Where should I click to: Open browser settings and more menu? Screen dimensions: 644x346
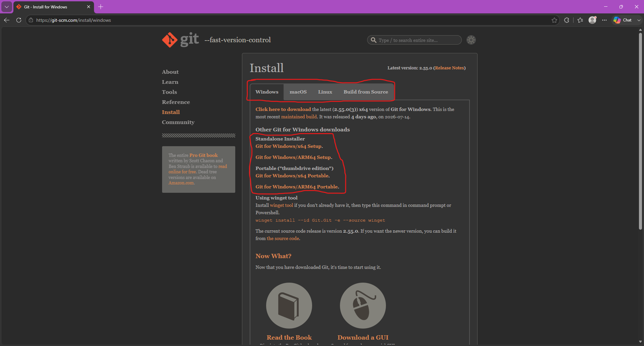pos(604,20)
